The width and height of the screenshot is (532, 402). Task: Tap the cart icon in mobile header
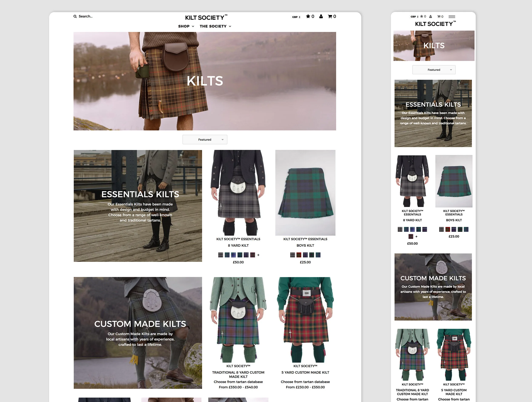pos(439,17)
